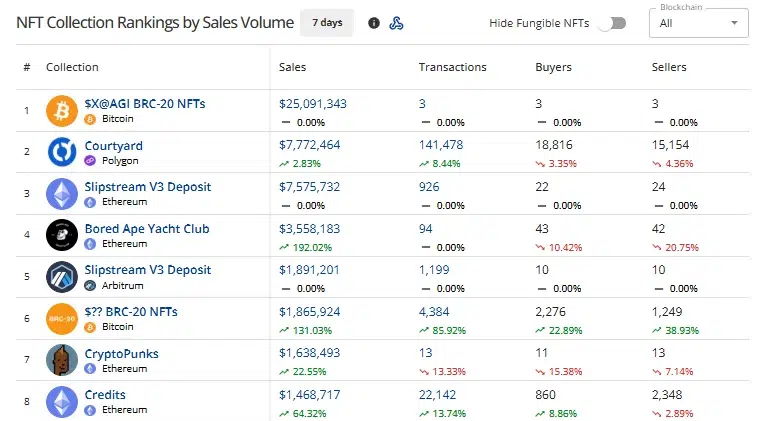Click small Bitcoin chain icon under $X@AGI
This screenshot has height=421, width=759.
[90, 119]
